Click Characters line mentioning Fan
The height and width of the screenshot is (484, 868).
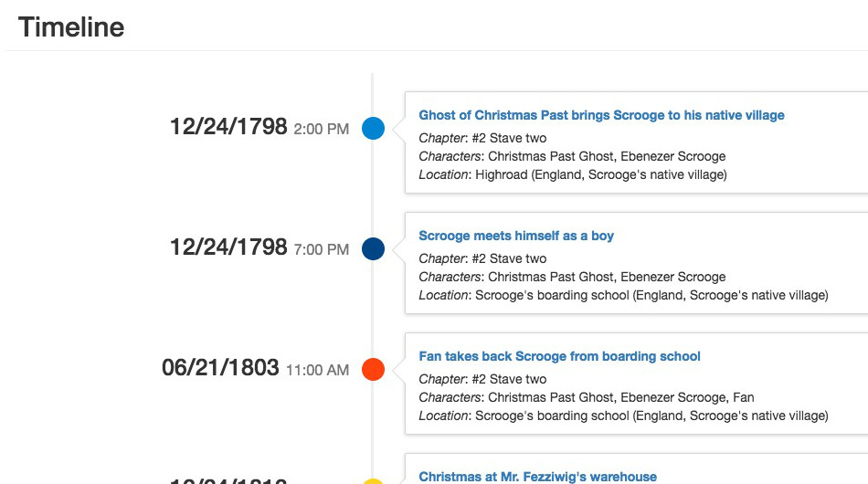point(587,398)
